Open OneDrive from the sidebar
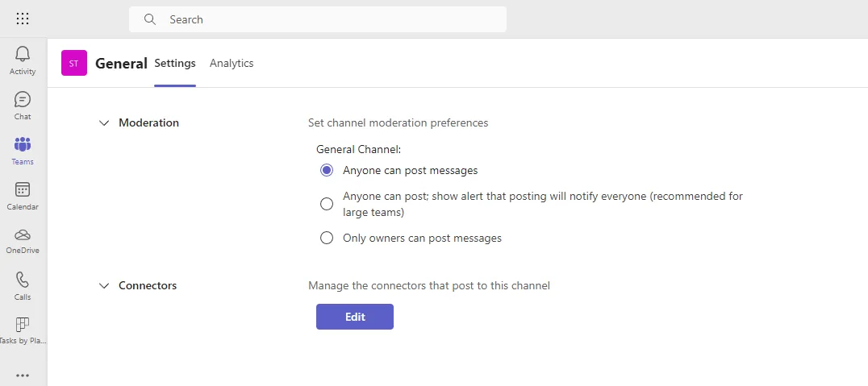 pos(23,235)
